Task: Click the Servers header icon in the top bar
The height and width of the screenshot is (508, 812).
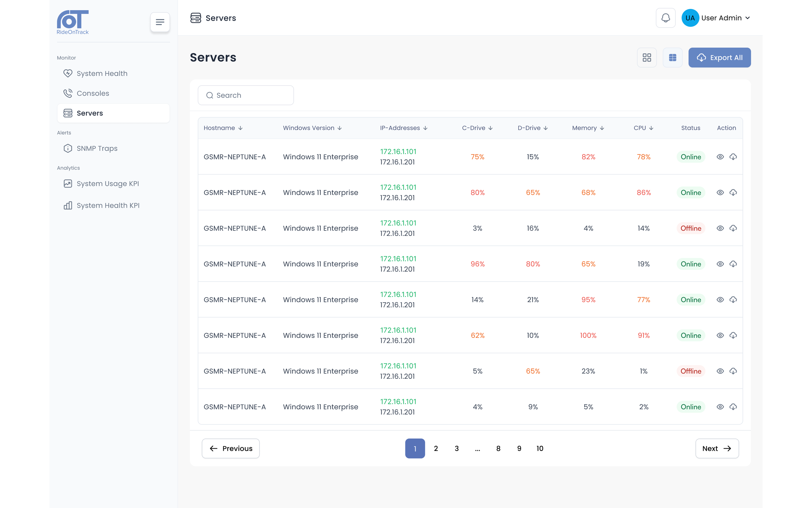Action: pos(196,18)
